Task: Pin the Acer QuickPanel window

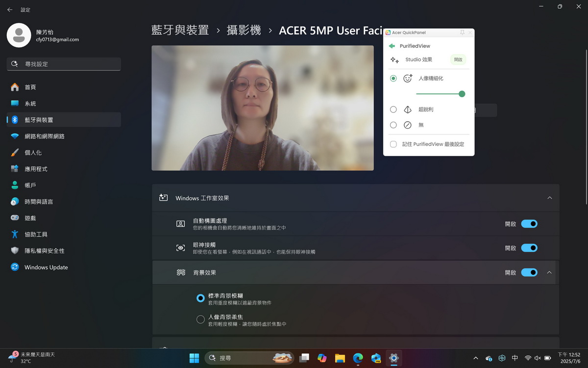Action: click(x=462, y=32)
